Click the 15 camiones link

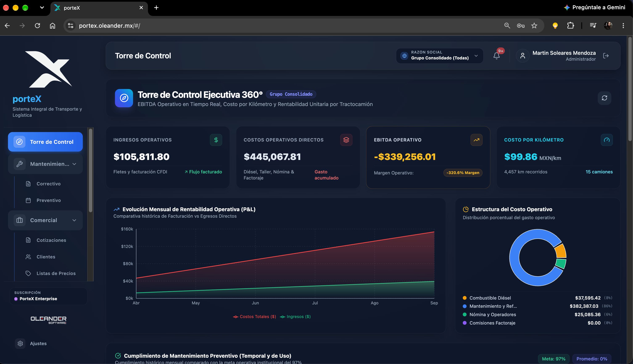pos(599,172)
